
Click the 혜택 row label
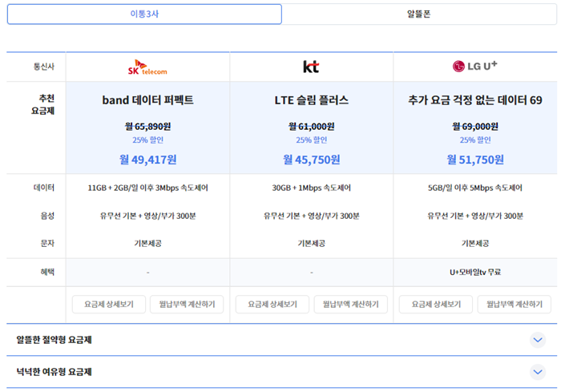tap(47, 272)
